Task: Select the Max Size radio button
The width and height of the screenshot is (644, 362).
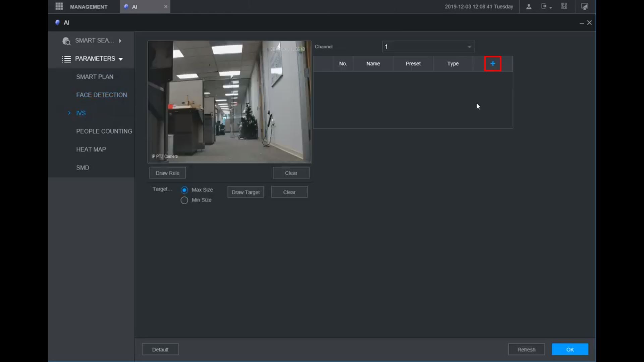Action: (184, 190)
